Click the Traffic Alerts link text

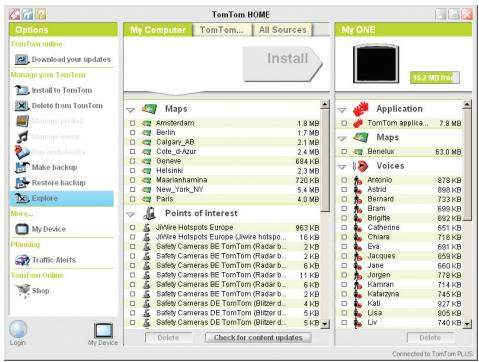tap(54, 260)
